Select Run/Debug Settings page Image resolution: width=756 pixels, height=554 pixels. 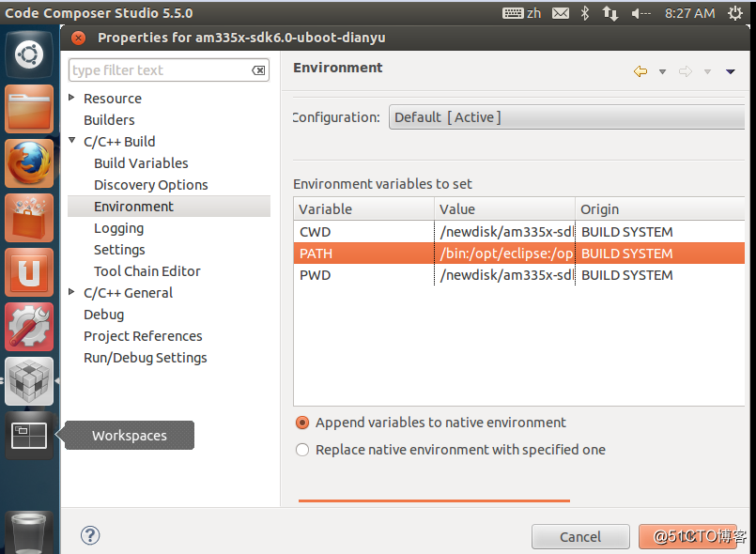point(146,358)
